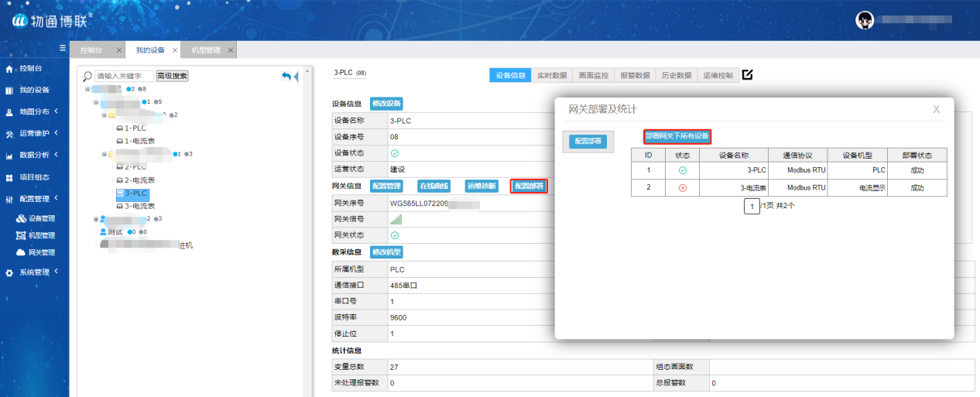This screenshot has height=397, width=980.
Task: Click the hamburger icon to collapse sidebar
Action: click(63, 48)
